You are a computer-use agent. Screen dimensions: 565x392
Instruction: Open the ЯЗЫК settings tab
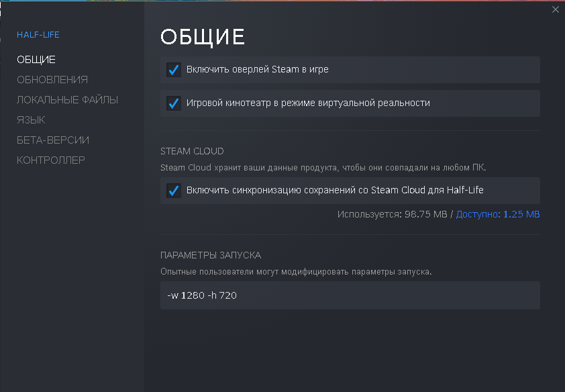tap(31, 120)
